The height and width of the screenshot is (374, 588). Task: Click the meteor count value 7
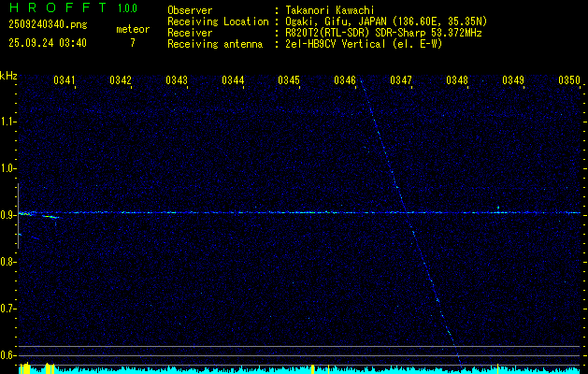coord(133,43)
